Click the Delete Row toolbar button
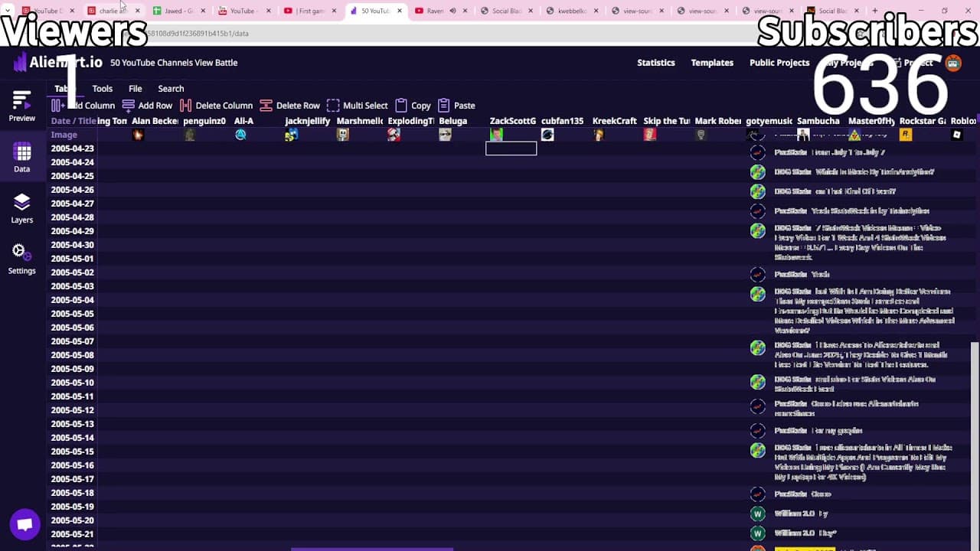The image size is (980, 551). (289, 106)
